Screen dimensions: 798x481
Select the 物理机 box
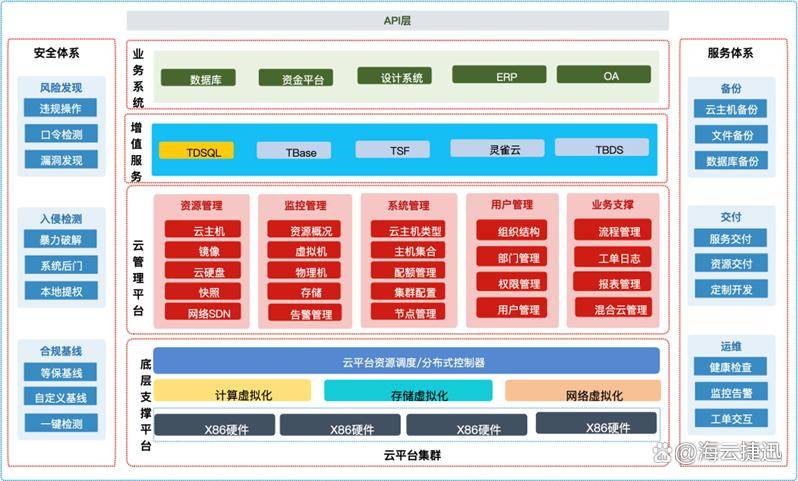point(304,271)
